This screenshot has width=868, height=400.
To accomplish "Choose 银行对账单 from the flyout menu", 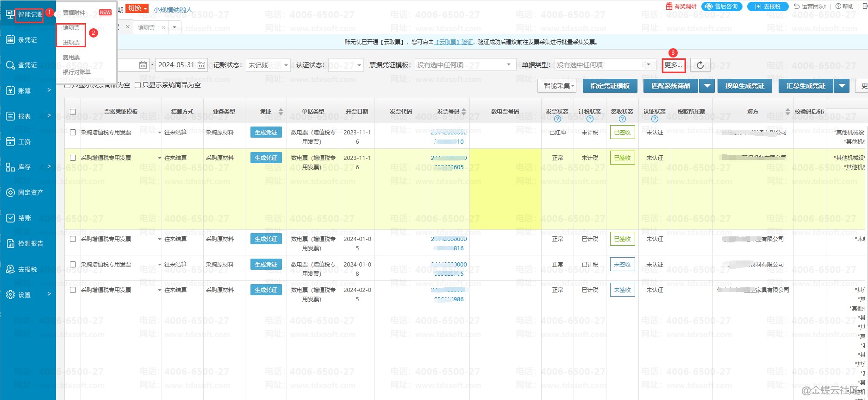I will pos(77,72).
